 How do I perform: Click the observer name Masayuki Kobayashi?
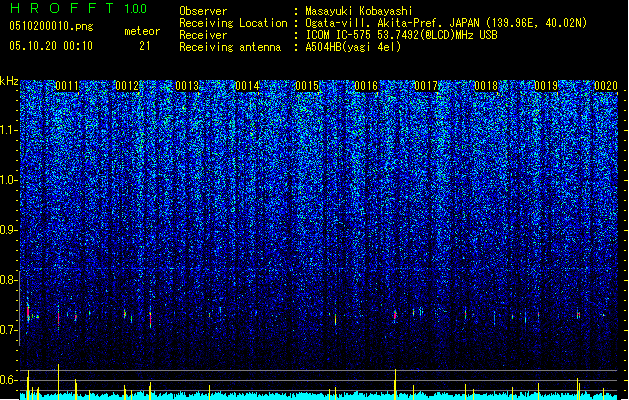coord(359,11)
